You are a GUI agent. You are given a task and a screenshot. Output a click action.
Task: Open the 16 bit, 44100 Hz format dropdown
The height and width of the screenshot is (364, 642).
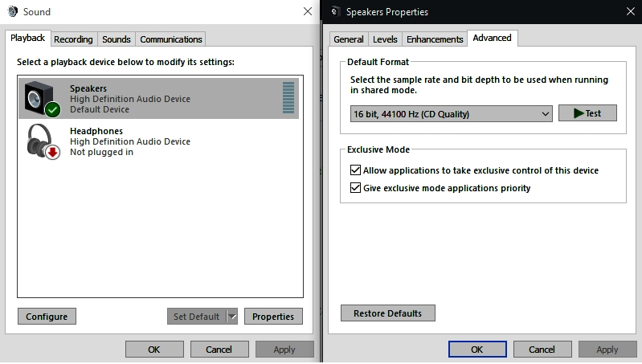tap(452, 114)
